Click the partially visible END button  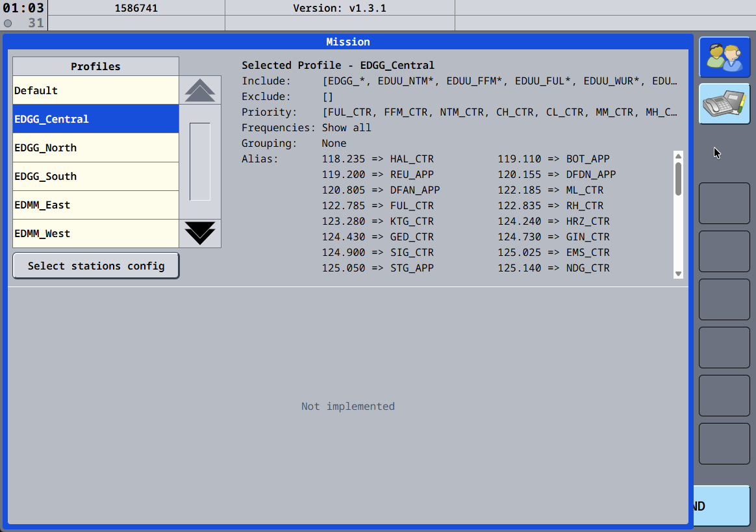(x=721, y=506)
